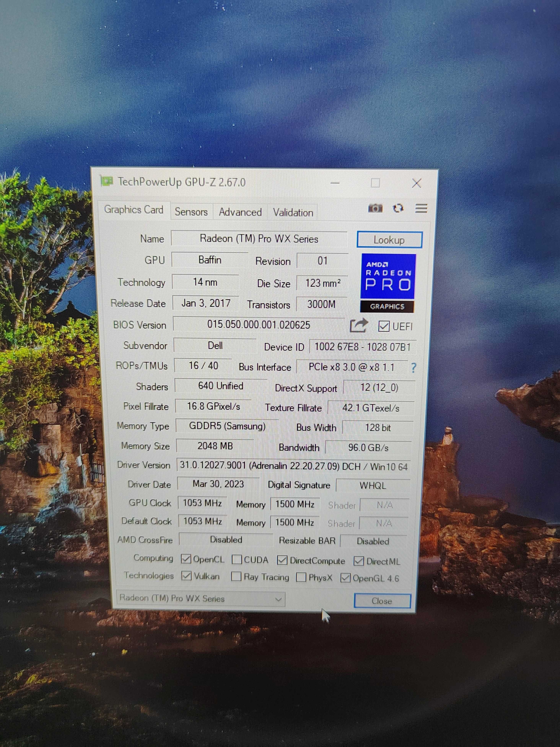
Task: Switch to the Validation tab
Action: coord(293,213)
